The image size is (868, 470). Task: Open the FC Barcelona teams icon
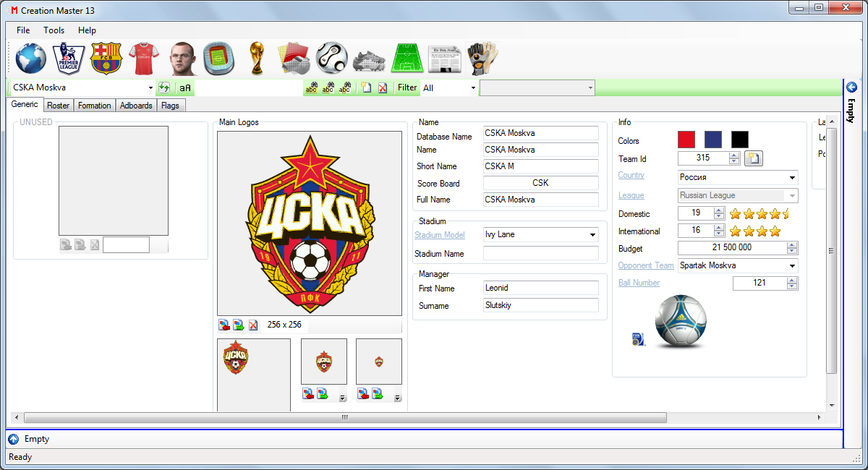[106, 59]
